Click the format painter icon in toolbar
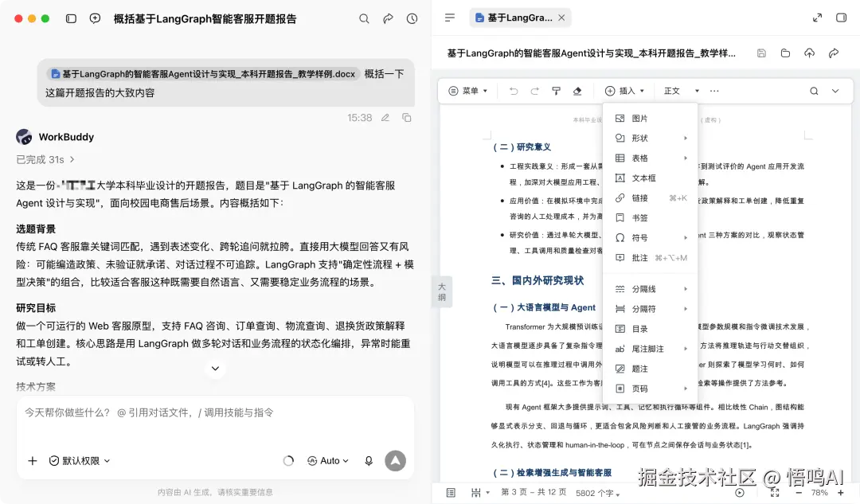This screenshot has height=504, width=860. (556, 91)
